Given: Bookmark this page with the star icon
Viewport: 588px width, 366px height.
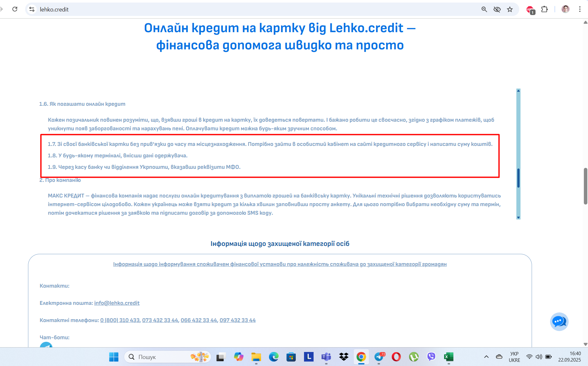Looking at the screenshot, I should click(510, 9).
